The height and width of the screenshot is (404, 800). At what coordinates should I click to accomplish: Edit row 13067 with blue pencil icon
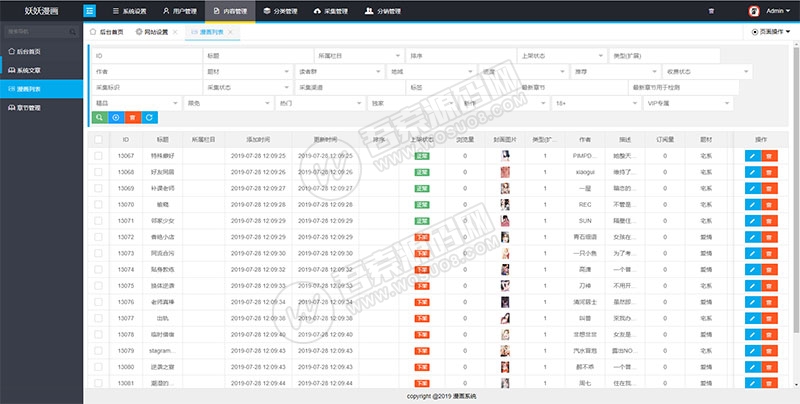pyautogui.click(x=752, y=156)
